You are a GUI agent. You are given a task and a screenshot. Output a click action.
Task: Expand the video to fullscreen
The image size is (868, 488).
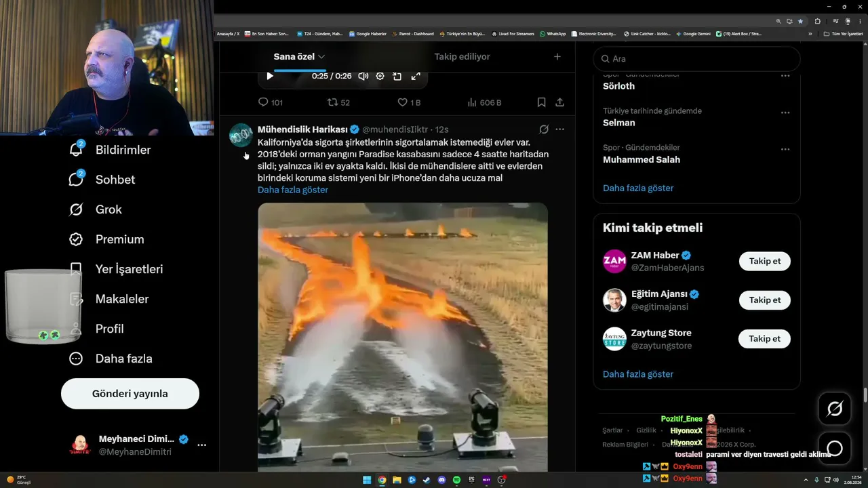(416, 76)
